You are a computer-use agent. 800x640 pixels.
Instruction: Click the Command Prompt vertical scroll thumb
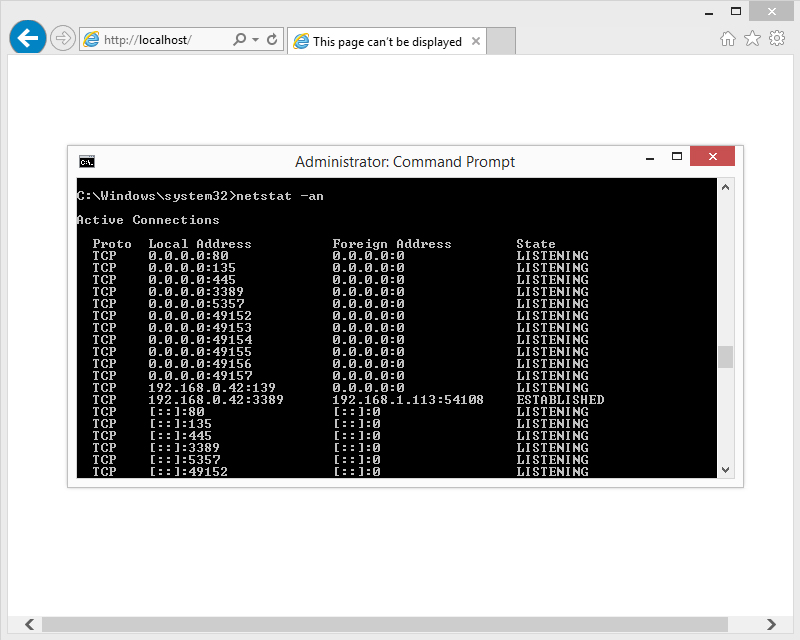pos(726,357)
